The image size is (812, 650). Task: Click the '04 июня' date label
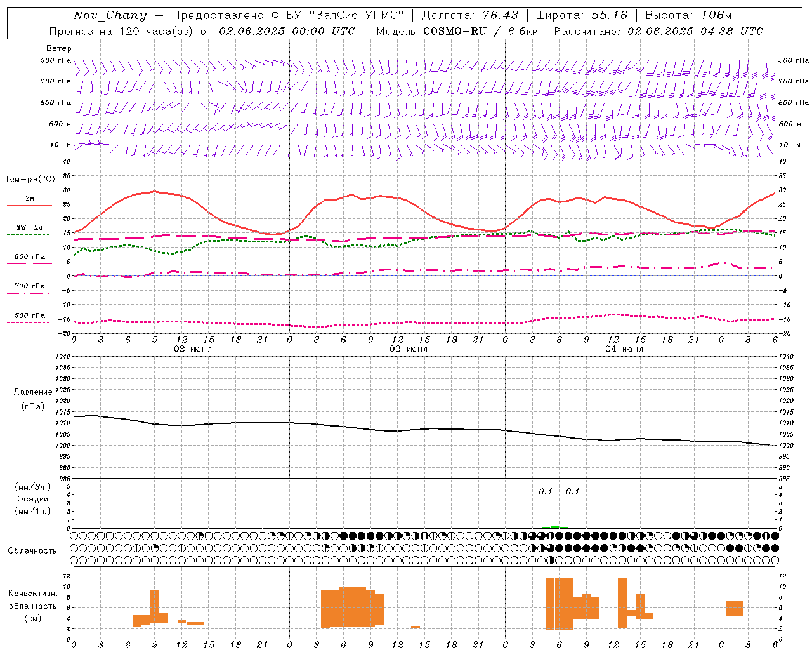point(624,348)
